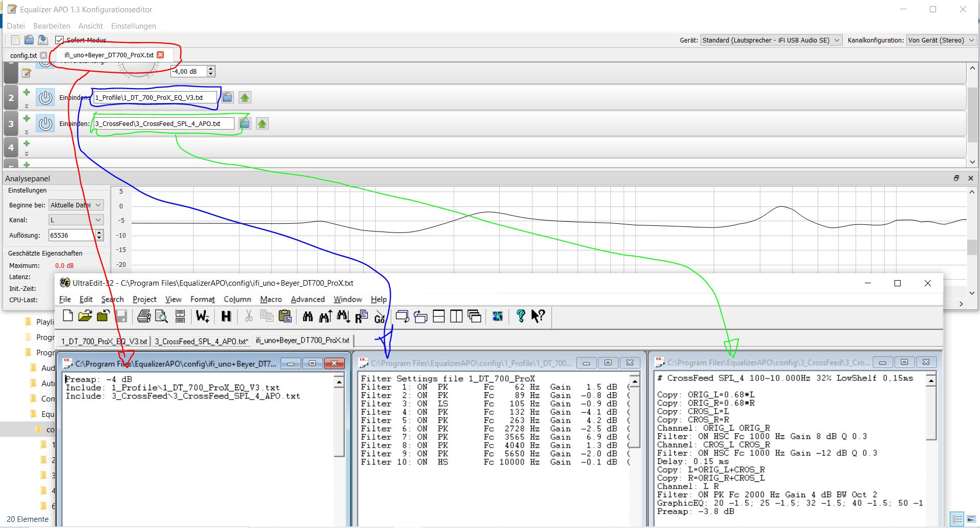Open UltraEdit Macro menu

[x=271, y=300]
